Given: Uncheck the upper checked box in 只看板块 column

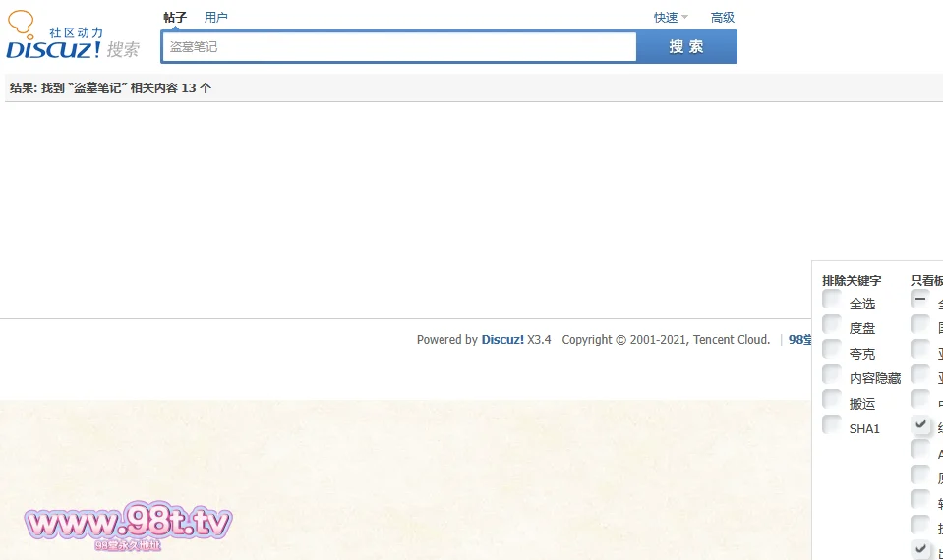Looking at the screenshot, I should pyautogui.click(x=920, y=425).
